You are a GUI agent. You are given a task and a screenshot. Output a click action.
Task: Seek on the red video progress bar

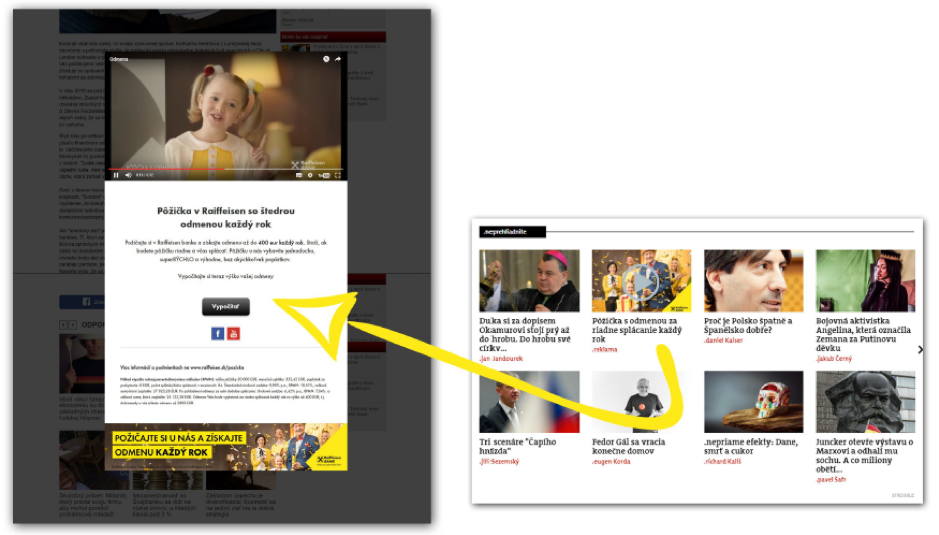pyautogui.click(x=225, y=169)
